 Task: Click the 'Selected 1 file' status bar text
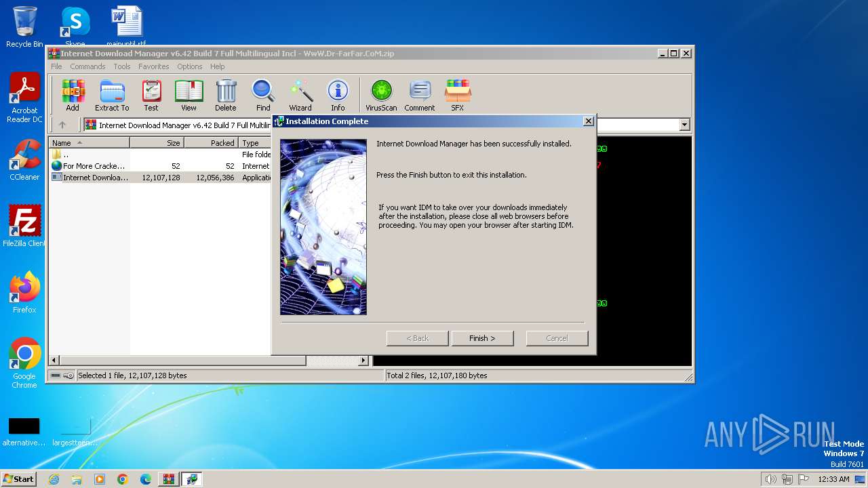pyautogui.click(x=132, y=375)
